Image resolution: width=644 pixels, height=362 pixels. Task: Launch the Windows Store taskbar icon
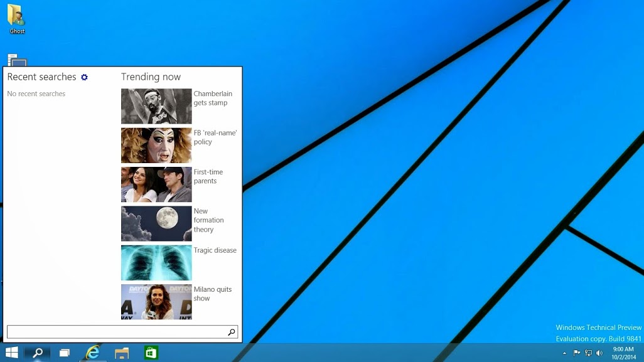(x=151, y=353)
